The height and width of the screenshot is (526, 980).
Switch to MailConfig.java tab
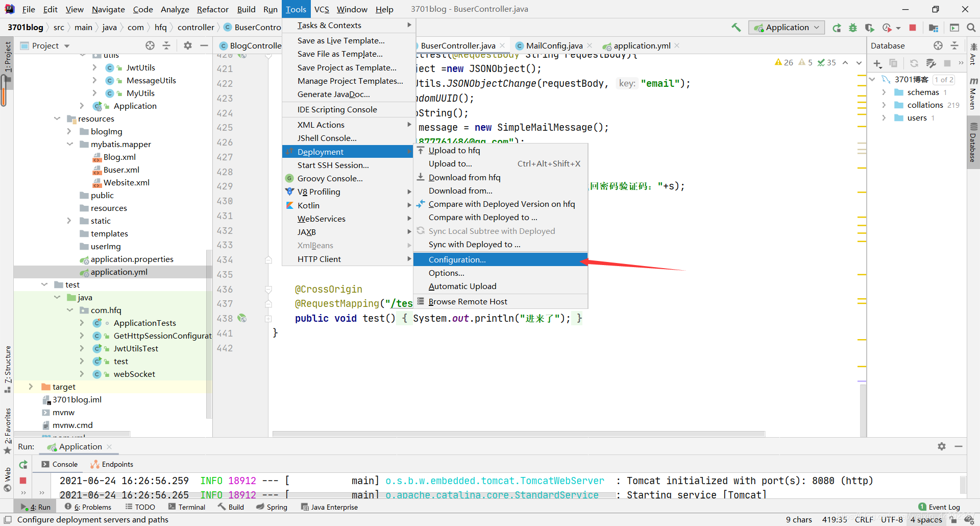pos(554,45)
